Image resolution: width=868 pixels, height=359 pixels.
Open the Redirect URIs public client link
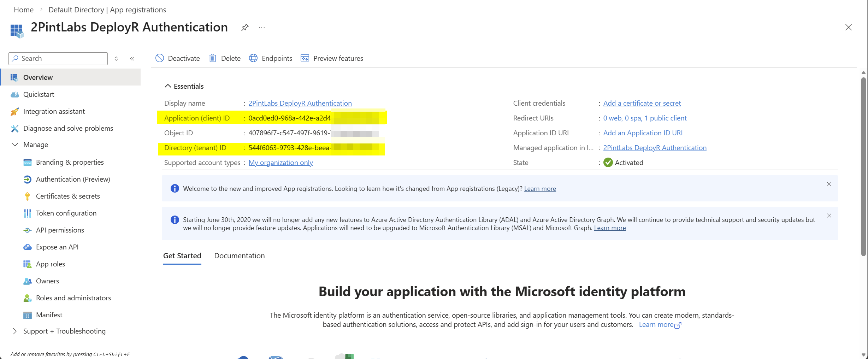[645, 118]
